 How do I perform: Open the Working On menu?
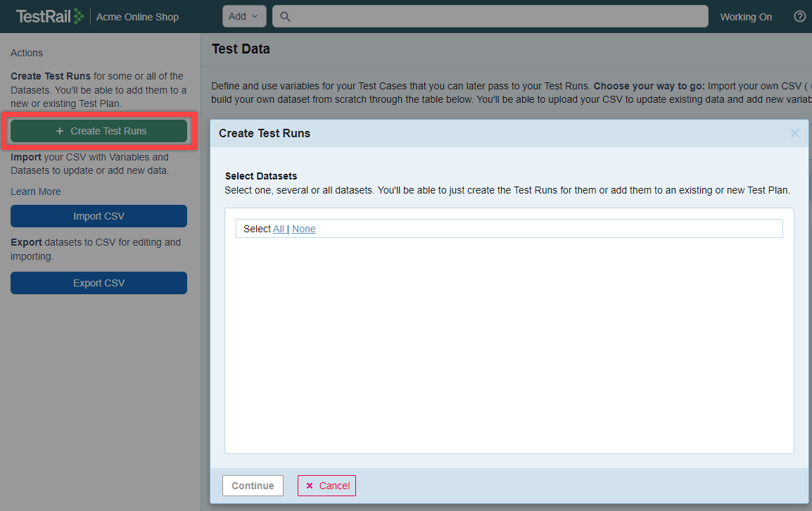[x=746, y=17]
